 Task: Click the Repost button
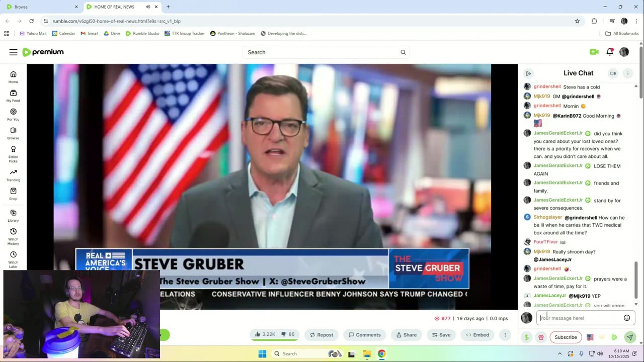pyautogui.click(x=321, y=335)
